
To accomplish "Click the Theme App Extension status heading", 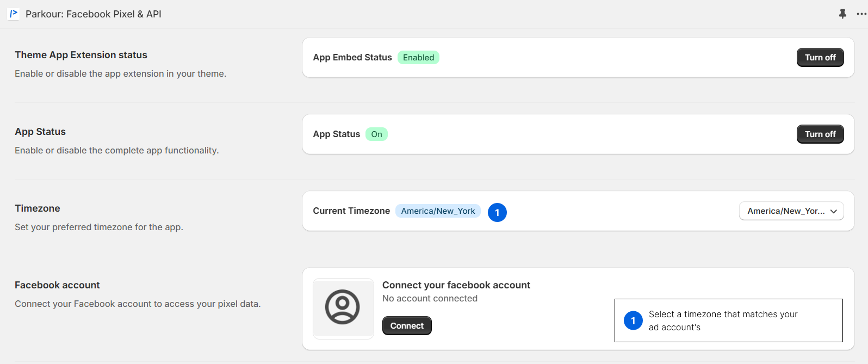I will [81, 55].
